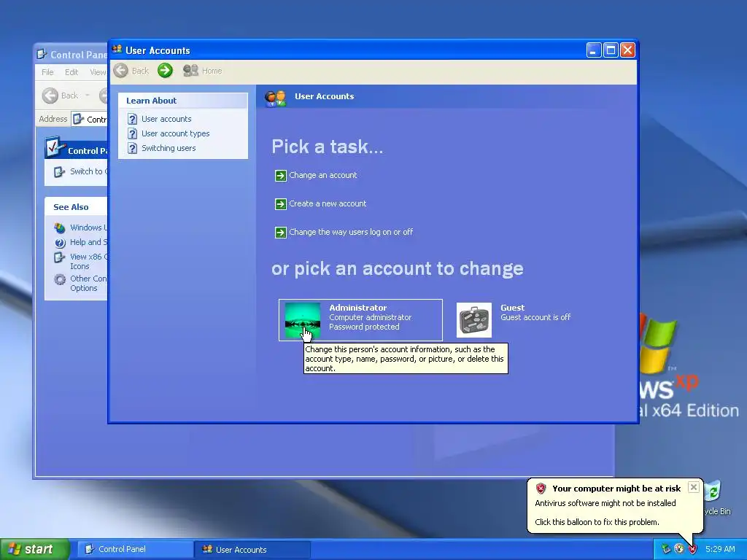Choose 'Change the way users log on or off'

(351, 232)
